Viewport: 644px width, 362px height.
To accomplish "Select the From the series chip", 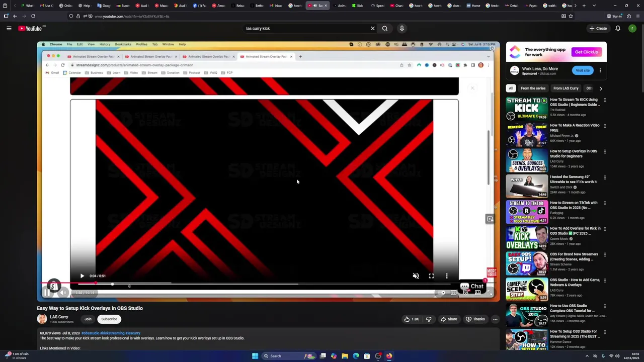I will click(x=533, y=88).
